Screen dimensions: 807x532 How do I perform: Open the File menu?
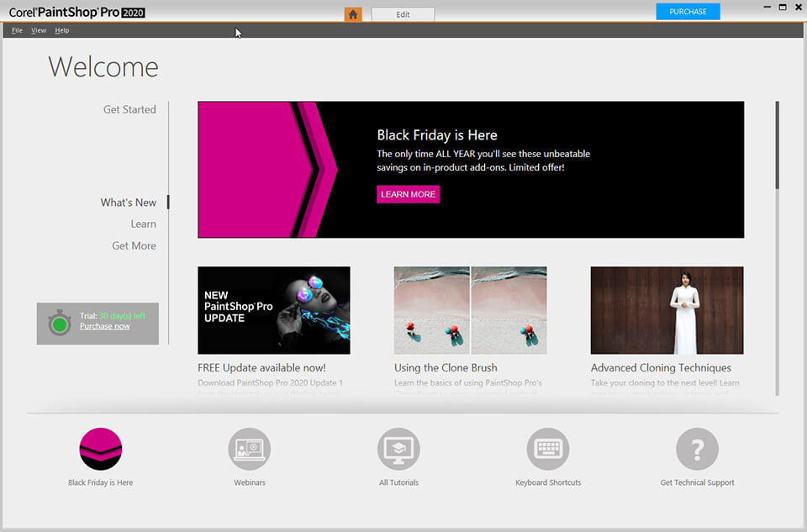17,29
